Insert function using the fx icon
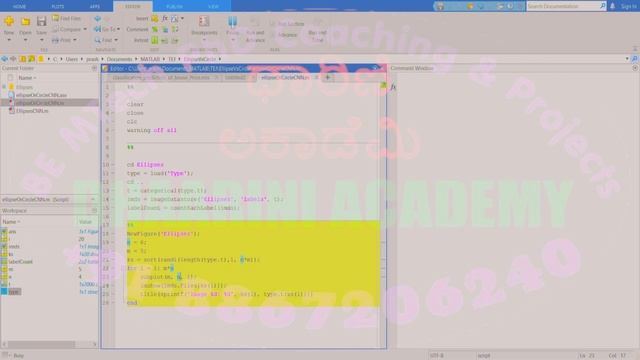 164,19
